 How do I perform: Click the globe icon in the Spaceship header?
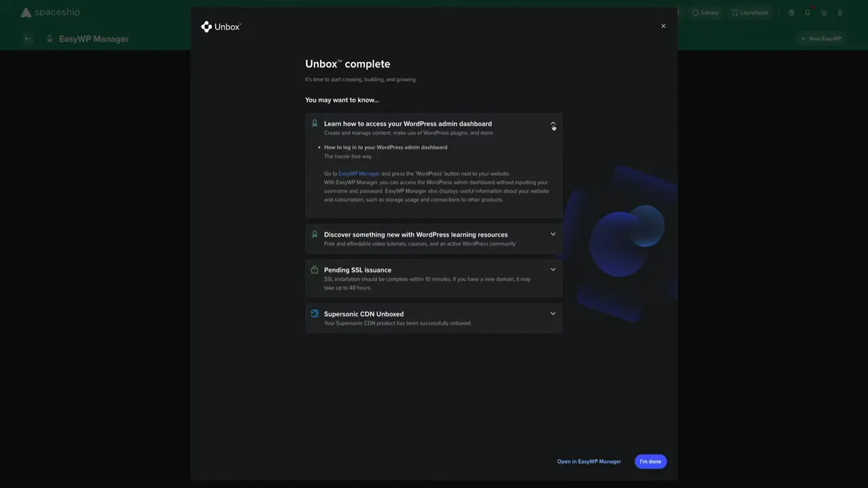[x=791, y=13]
